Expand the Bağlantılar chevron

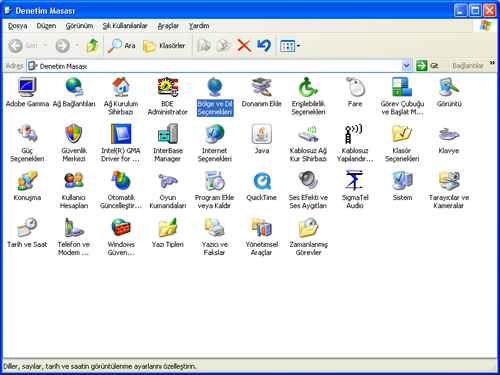492,63
